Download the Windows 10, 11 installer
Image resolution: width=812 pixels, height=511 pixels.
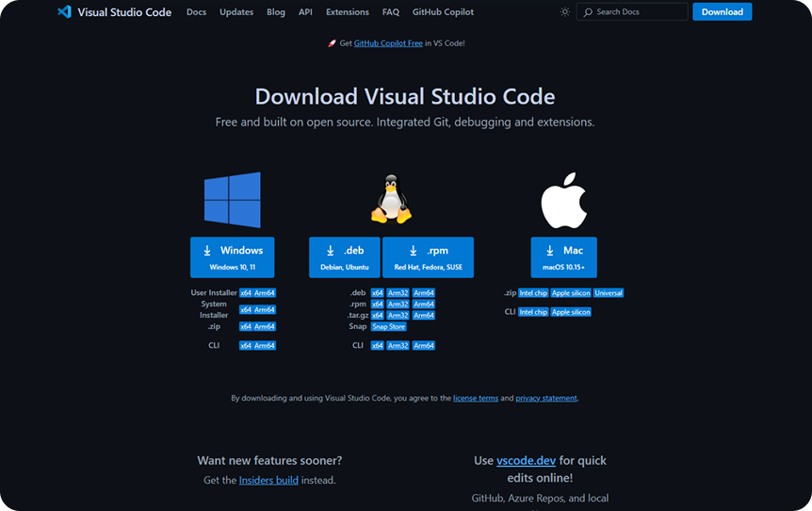click(232, 257)
